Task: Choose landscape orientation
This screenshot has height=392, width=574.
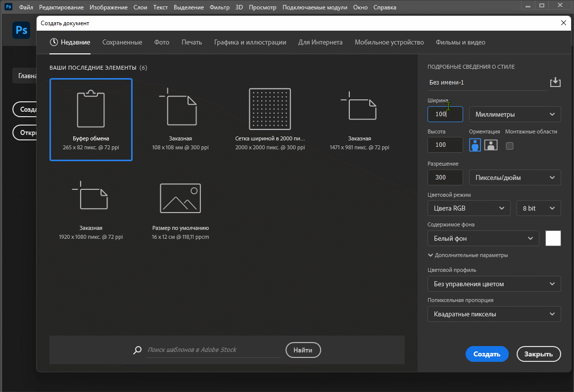Action: pyautogui.click(x=491, y=145)
